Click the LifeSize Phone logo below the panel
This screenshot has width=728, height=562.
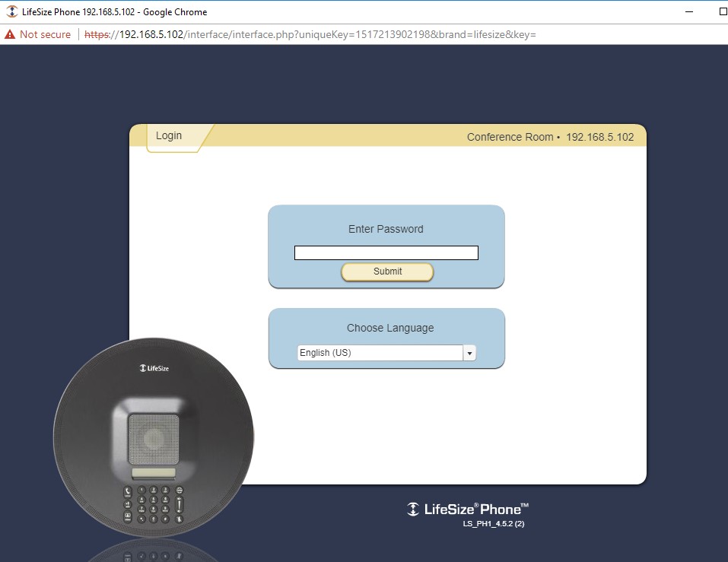coord(467,509)
